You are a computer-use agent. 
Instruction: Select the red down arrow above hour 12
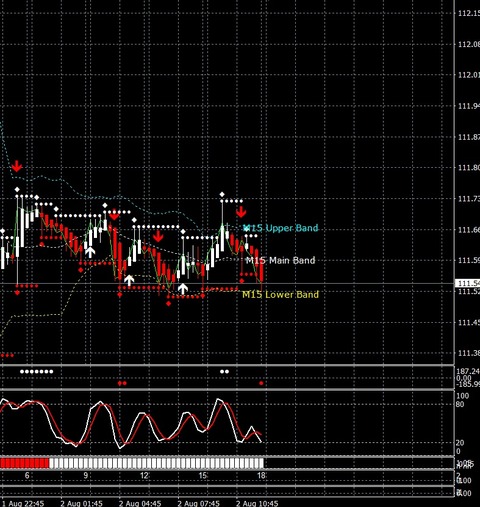(x=158, y=236)
